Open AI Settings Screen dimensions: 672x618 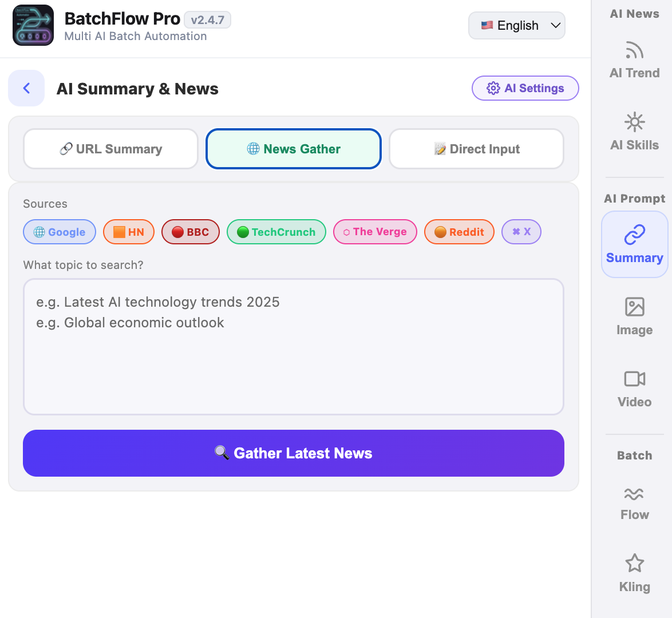(x=525, y=88)
